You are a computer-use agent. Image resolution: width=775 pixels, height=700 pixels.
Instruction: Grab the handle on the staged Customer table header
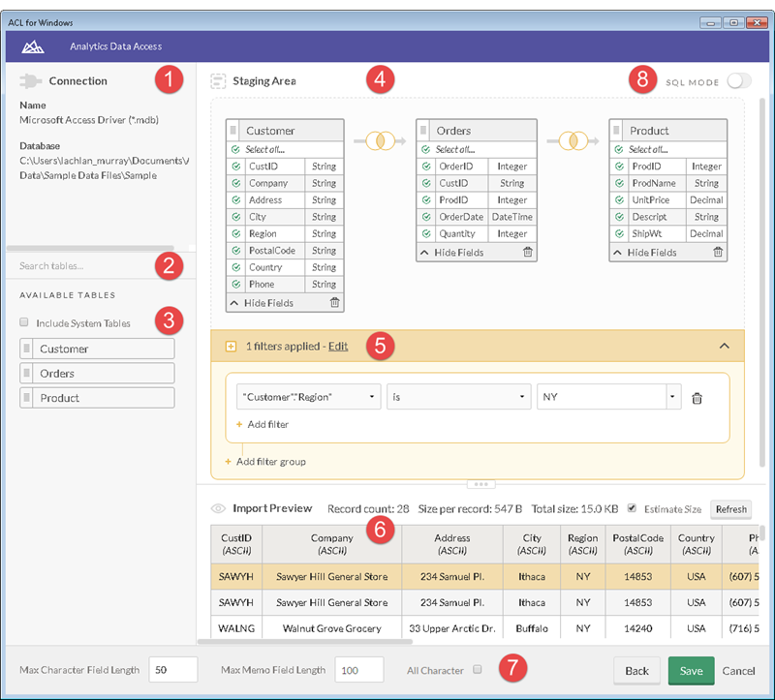coord(233,131)
